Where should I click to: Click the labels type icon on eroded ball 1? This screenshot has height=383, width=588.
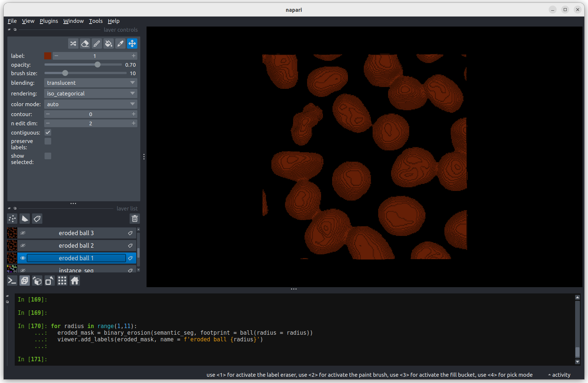[x=130, y=258]
